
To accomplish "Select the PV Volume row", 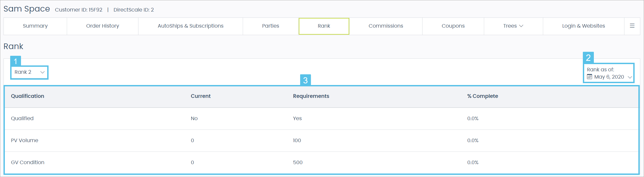I will click(25, 141).
